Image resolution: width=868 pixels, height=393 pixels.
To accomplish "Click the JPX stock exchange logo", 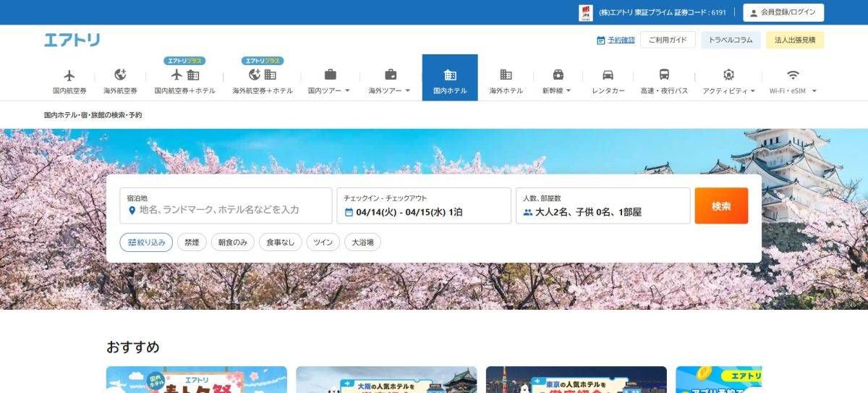I will pyautogui.click(x=586, y=12).
